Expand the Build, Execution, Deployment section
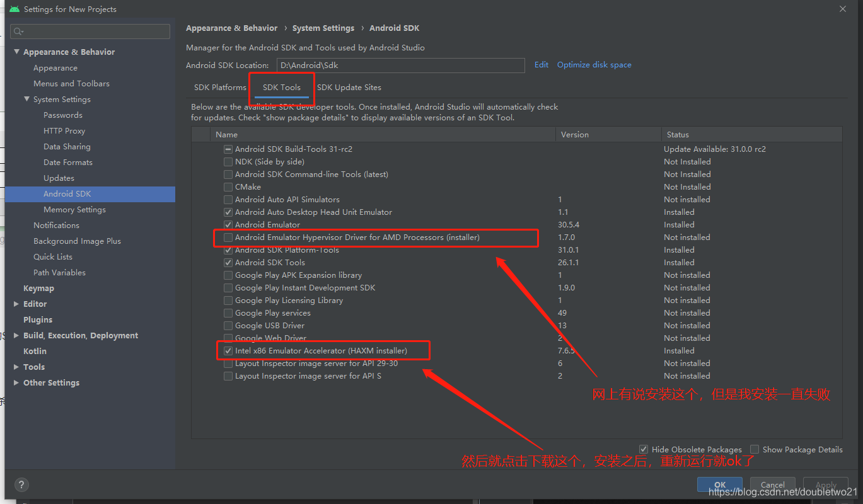Image resolution: width=863 pixels, height=504 pixels. tap(17, 336)
